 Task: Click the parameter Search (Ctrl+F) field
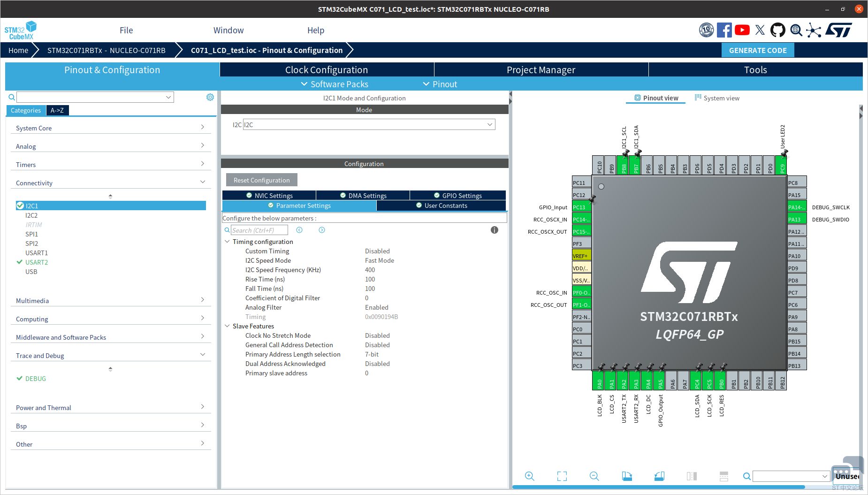click(x=259, y=230)
